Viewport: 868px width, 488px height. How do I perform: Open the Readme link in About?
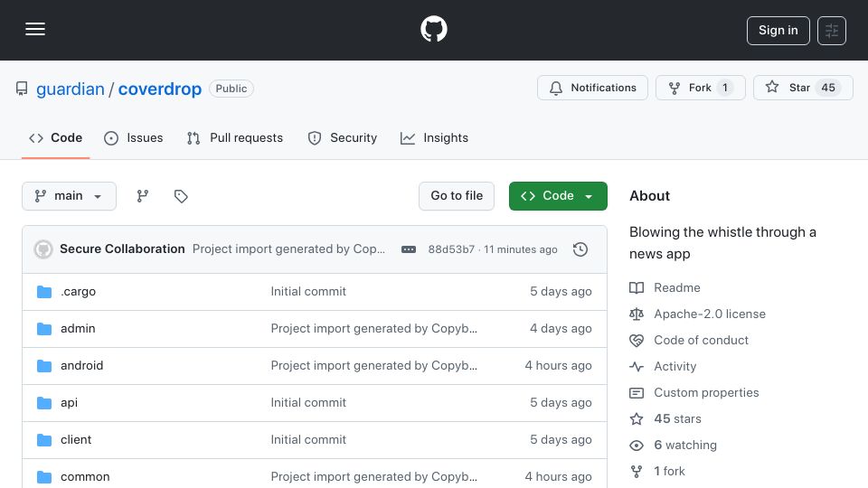pyautogui.click(x=677, y=287)
